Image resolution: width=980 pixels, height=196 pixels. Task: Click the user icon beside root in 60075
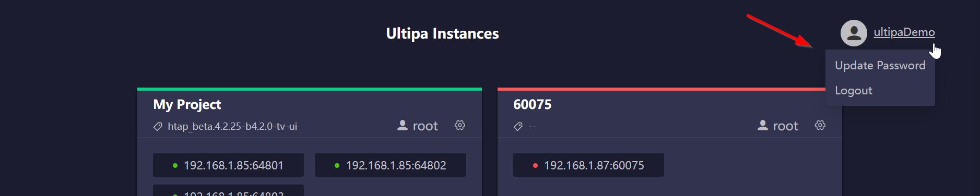pos(763,126)
